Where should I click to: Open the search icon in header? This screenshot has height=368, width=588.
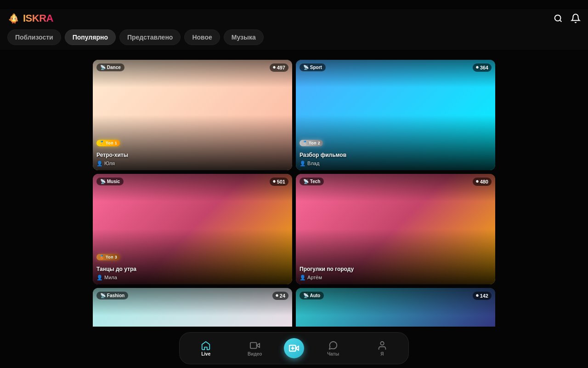point(558,18)
